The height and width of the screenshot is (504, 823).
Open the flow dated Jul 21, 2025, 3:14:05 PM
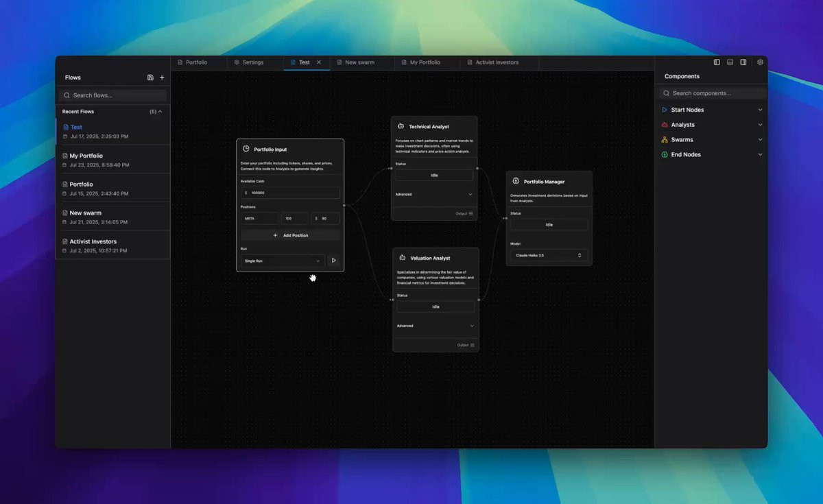pos(113,217)
